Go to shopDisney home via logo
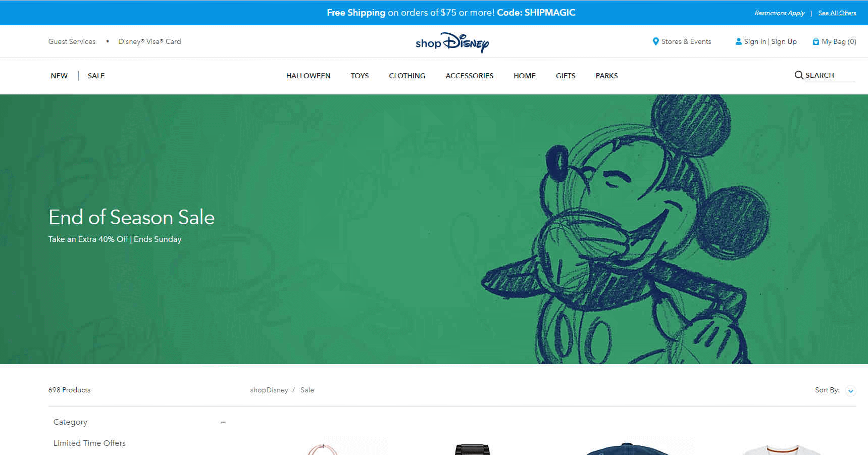 [x=452, y=42]
